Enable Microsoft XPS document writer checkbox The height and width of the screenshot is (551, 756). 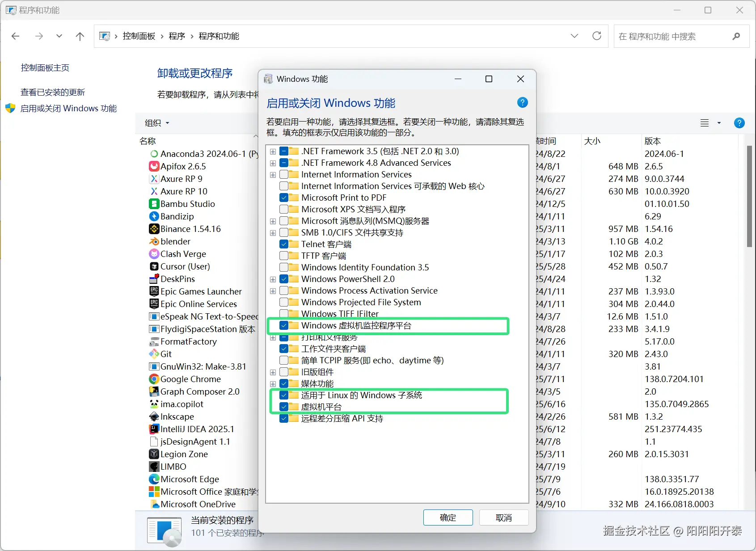coord(284,209)
